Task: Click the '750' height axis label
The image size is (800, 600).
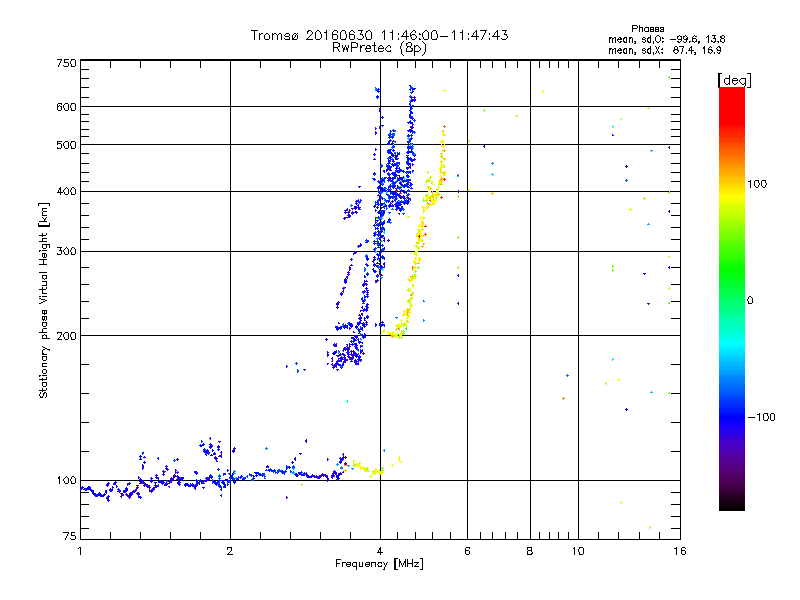Action: pyautogui.click(x=66, y=63)
